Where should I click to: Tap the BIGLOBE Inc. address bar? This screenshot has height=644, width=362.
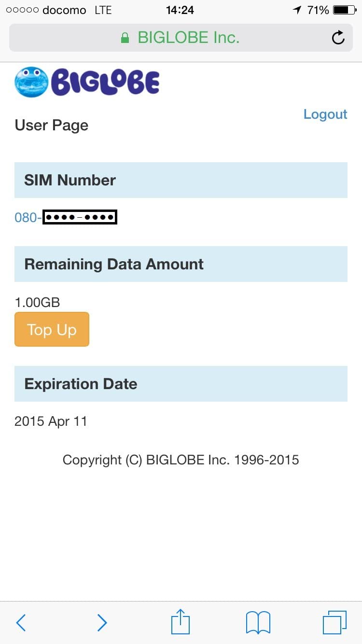click(181, 37)
